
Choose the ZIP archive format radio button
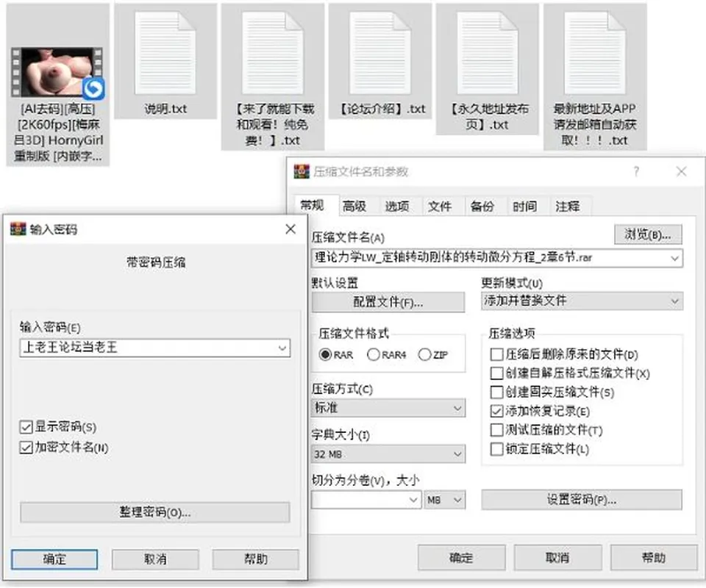[x=424, y=354]
